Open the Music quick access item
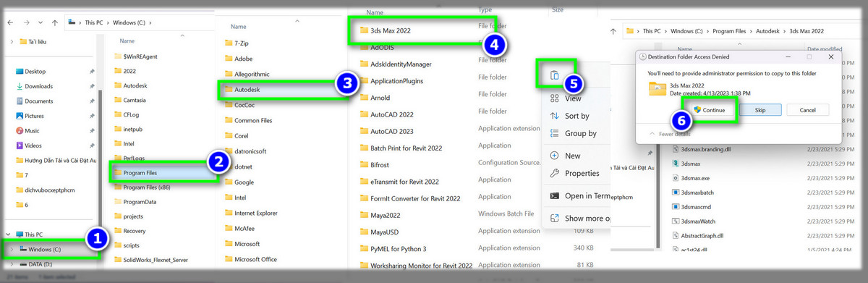Screen dimensions: 868x283 pos(32,131)
